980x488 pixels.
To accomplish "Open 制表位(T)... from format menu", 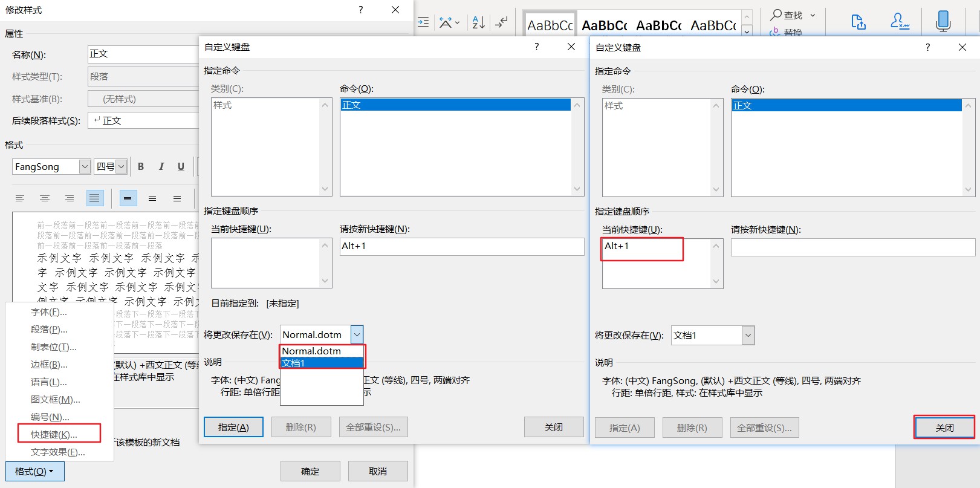I will (x=54, y=347).
